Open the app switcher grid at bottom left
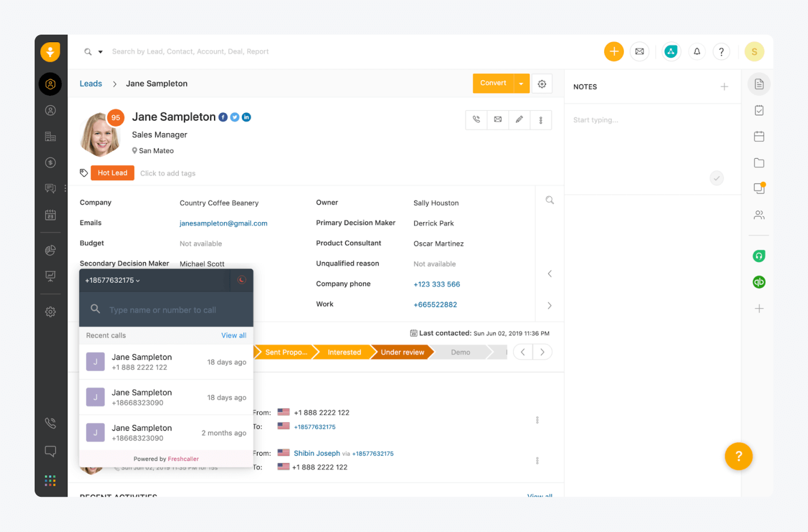 50,480
